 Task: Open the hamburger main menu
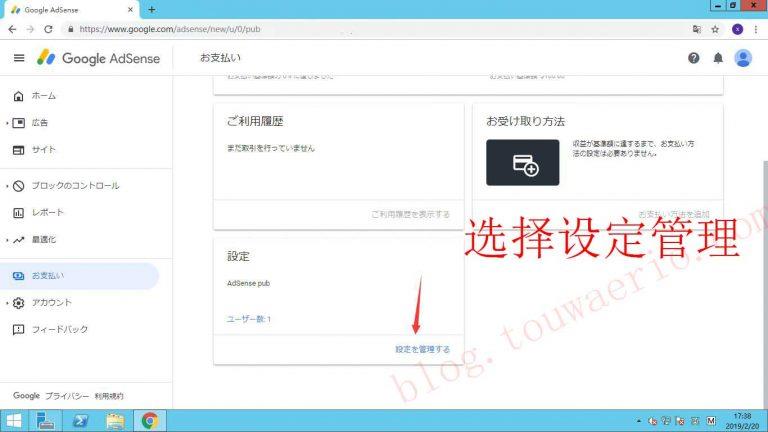[19, 58]
